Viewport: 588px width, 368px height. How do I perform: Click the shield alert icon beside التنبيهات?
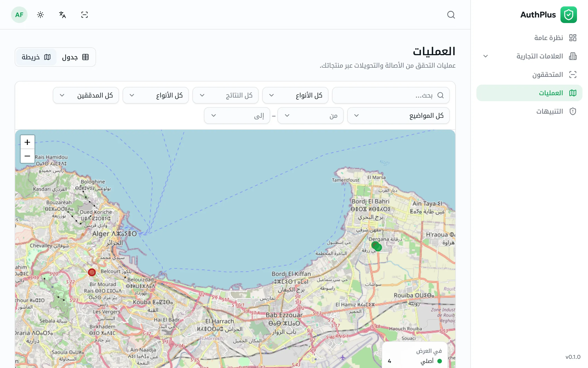573,112
